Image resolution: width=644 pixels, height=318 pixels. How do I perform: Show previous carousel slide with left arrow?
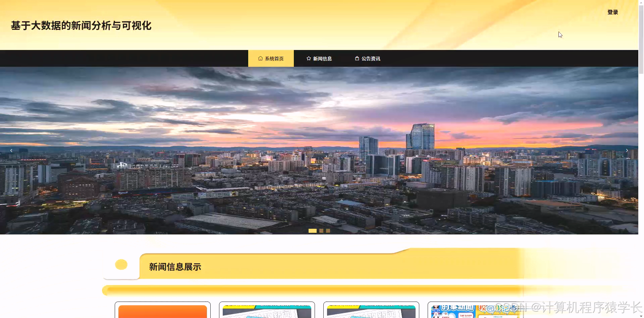11,150
